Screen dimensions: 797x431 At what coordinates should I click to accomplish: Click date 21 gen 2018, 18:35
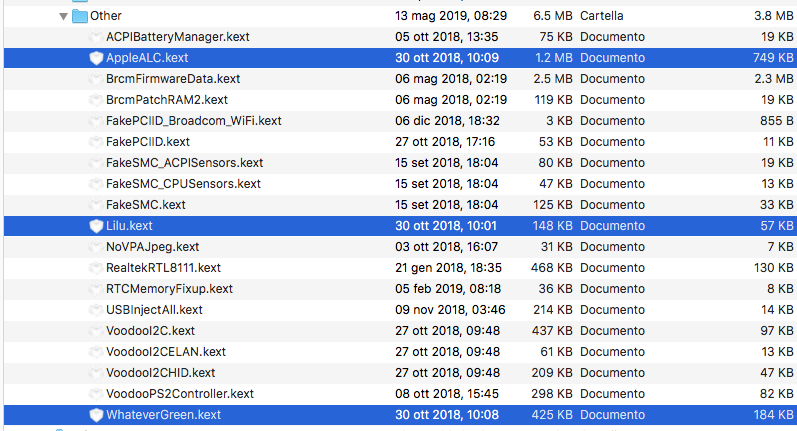pos(448,268)
